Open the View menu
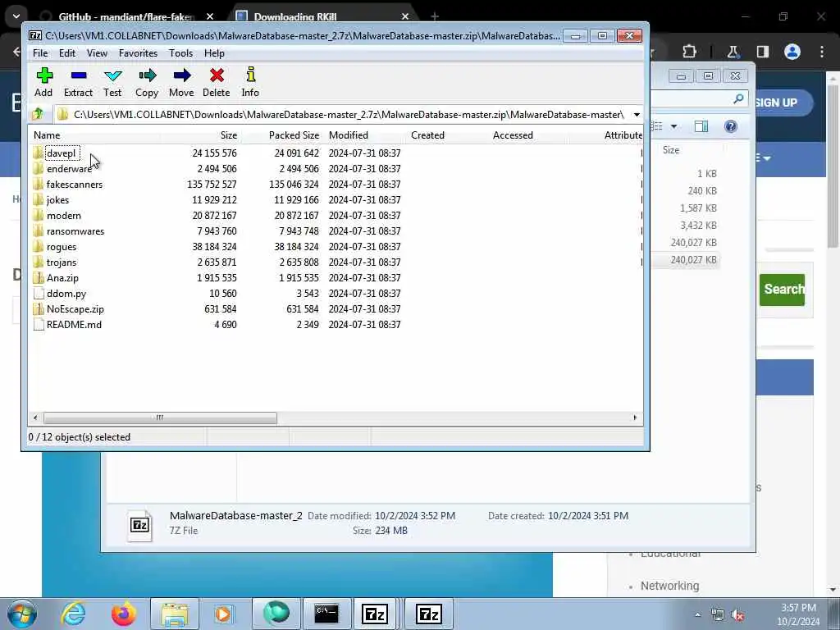This screenshot has width=840, height=630. pos(97,53)
